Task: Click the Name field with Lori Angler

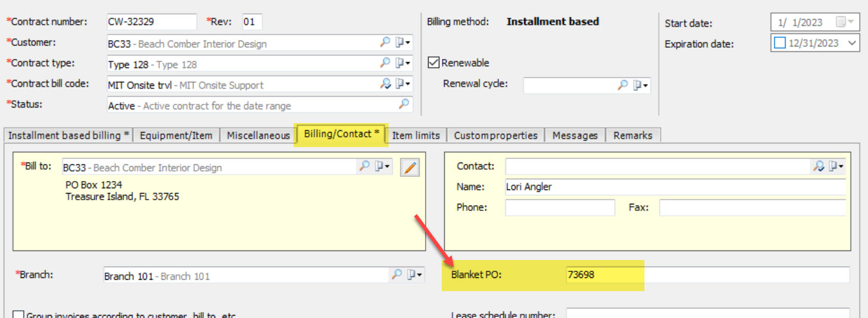Action: point(676,187)
